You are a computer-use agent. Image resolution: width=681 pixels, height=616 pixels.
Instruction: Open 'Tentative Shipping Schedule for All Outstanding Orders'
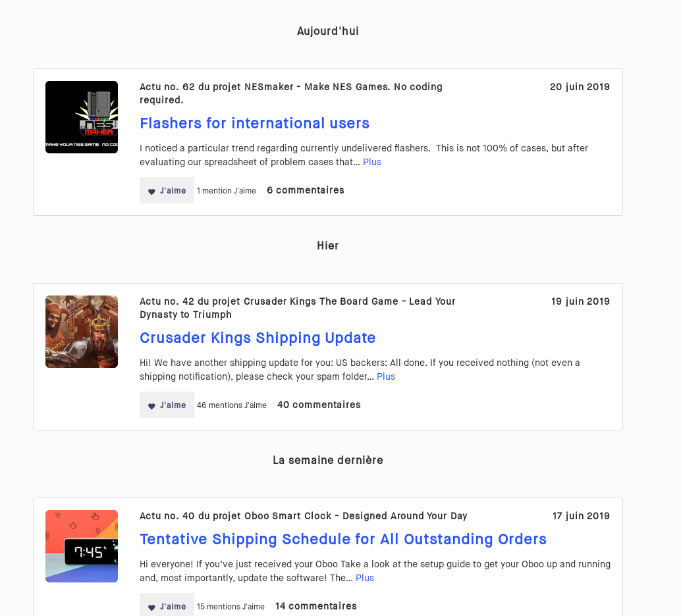pos(343,539)
